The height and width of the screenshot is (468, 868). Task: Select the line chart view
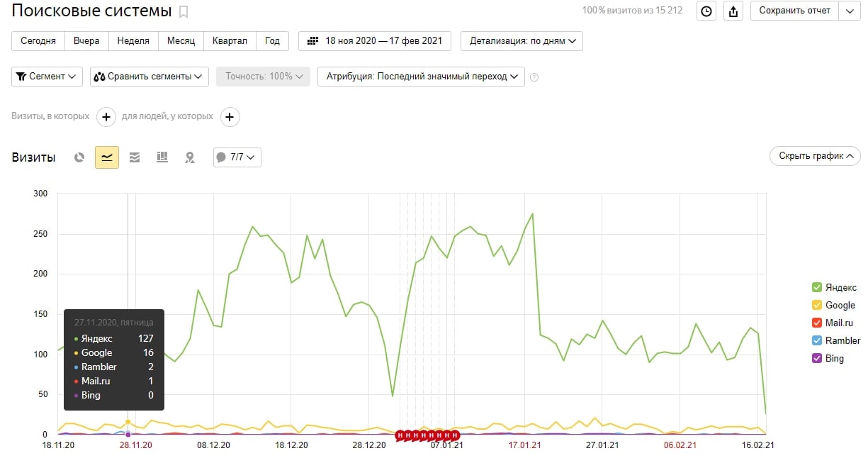(x=107, y=157)
